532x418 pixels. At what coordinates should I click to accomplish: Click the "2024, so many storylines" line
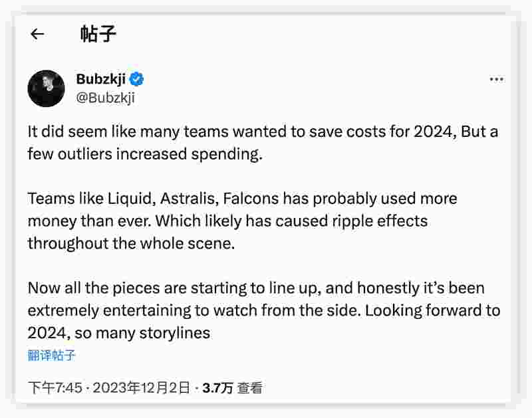point(118,332)
